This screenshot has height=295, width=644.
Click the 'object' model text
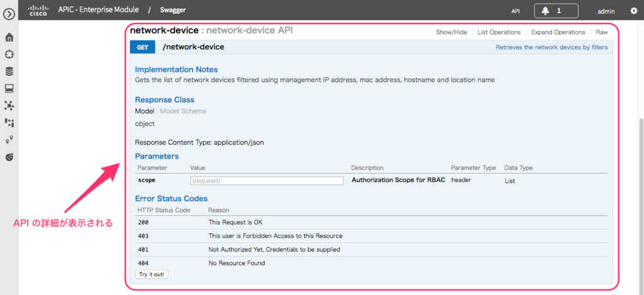pyautogui.click(x=145, y=124)
